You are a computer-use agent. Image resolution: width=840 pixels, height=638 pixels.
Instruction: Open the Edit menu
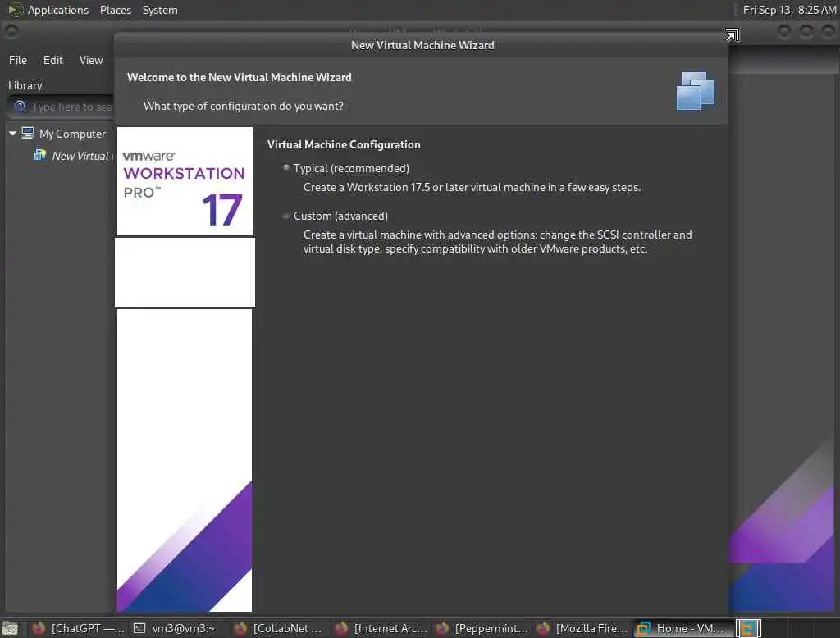(x=53, y=60)
